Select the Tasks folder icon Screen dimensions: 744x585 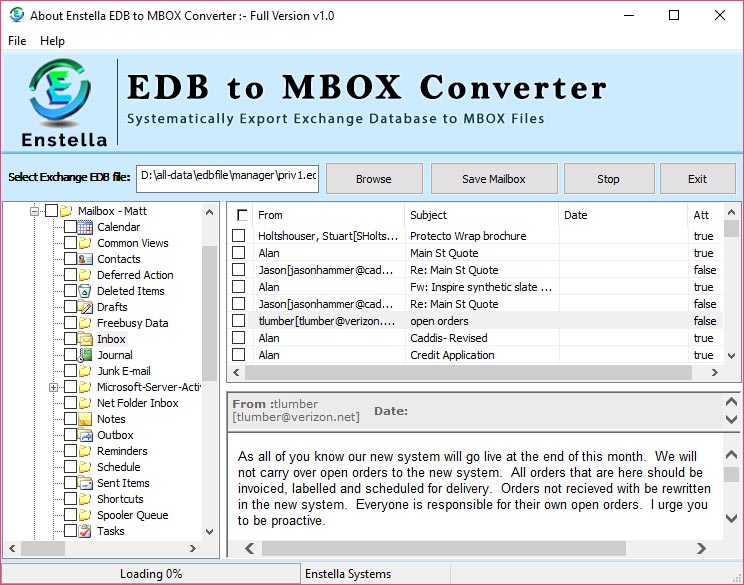click(86, 531)
